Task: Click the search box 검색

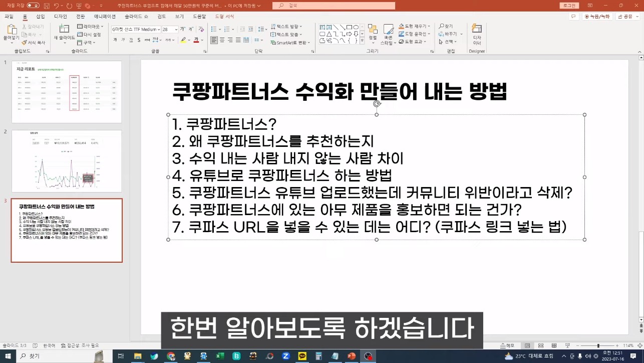Action: click(x=334, y=6)
